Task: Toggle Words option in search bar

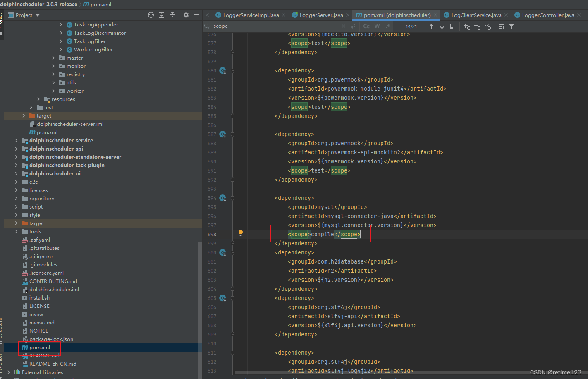Action: (377, 26)
